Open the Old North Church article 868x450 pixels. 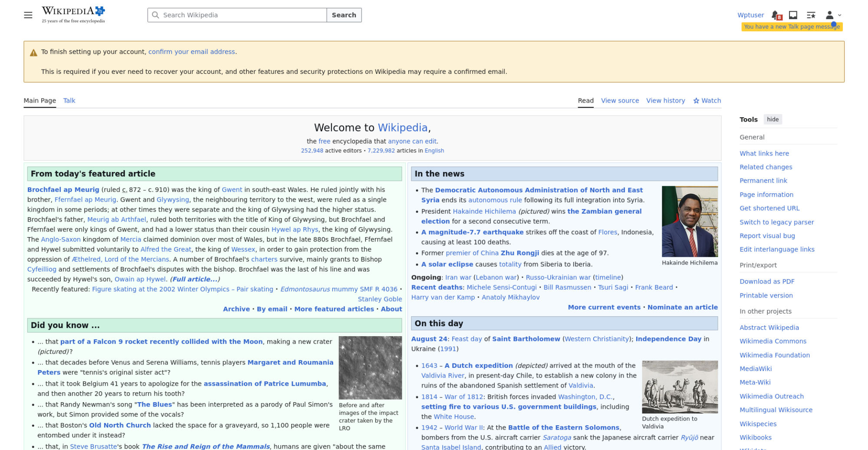(x=120, y=426)
